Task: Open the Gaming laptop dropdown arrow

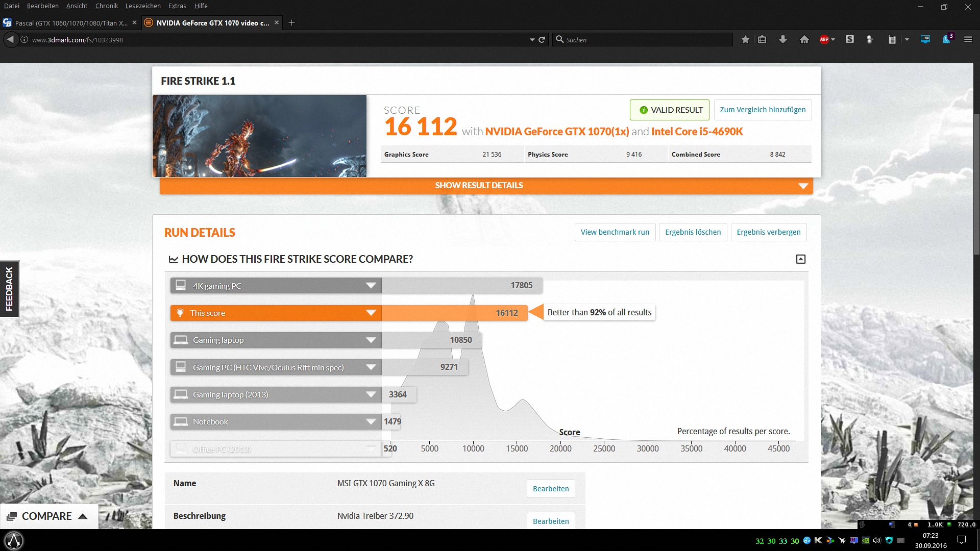Action: [371, 340]
